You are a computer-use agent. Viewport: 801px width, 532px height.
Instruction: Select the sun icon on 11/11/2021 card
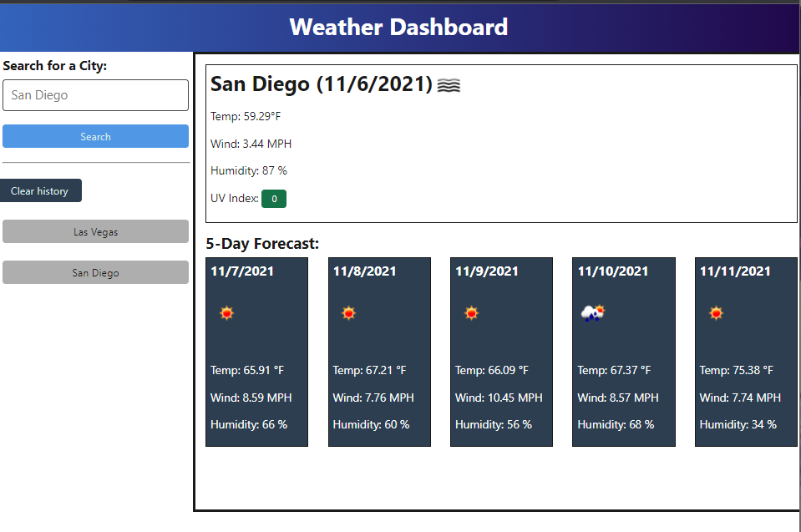point(715,312)
